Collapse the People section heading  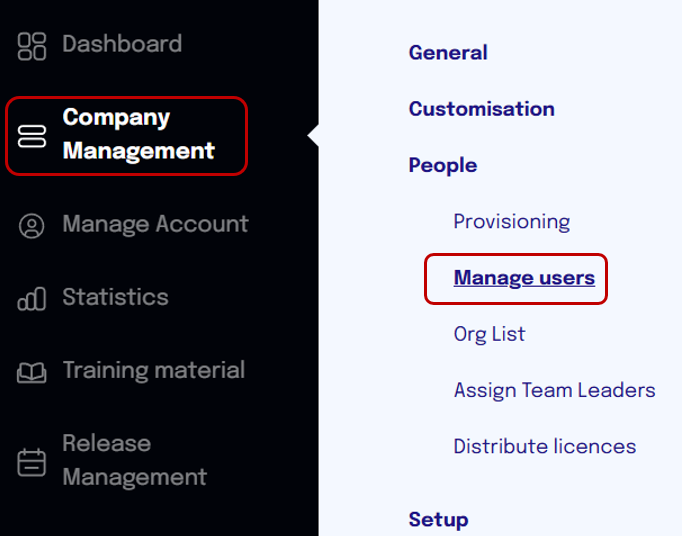coord(443,165)
